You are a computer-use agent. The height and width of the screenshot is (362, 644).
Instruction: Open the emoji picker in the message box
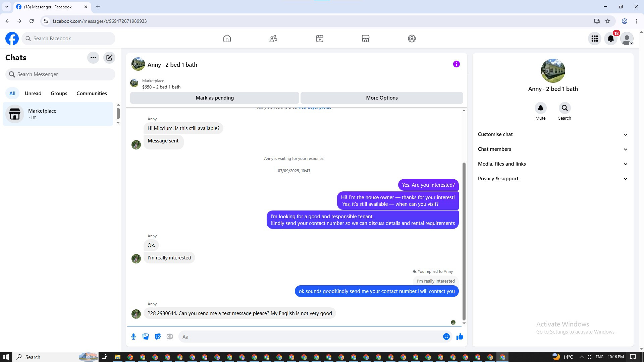(446, 337)
